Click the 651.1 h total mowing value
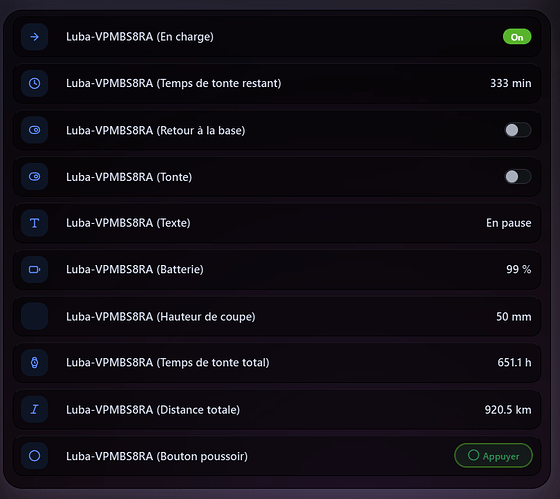The width and height of the screenshot is (560, 499). (x=514, y=363)
